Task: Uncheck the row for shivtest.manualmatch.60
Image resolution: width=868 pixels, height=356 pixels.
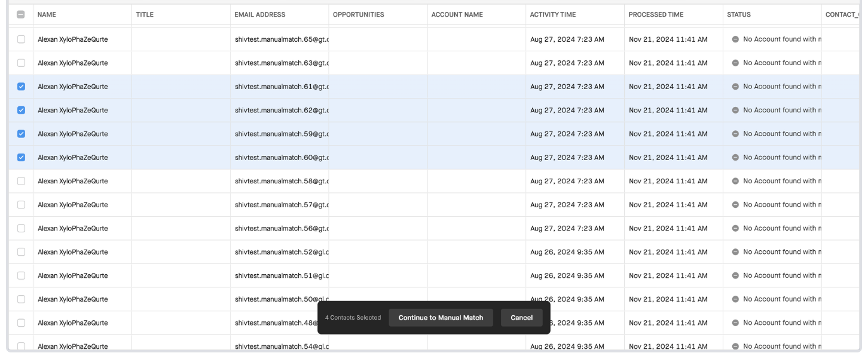Action: 21,158
